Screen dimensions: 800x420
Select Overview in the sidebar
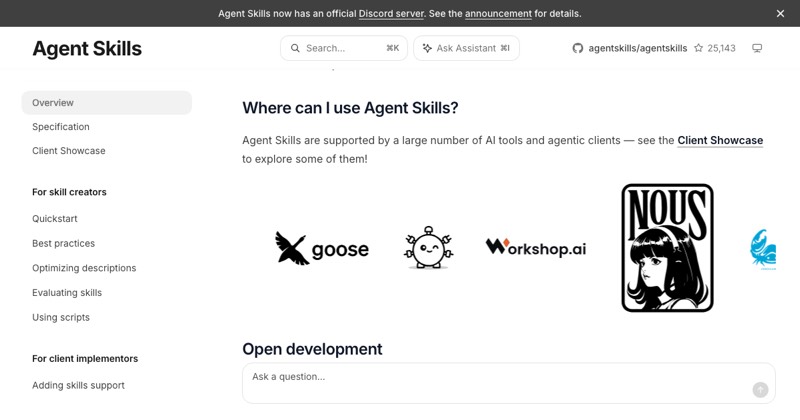(x=107, y=103)
